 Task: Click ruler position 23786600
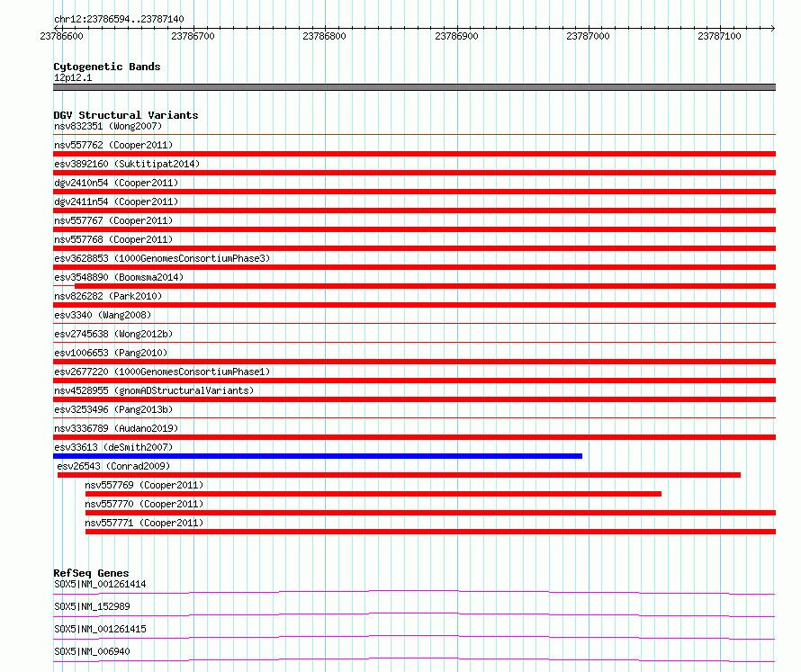pyautogui.click(x=61, y=36)
